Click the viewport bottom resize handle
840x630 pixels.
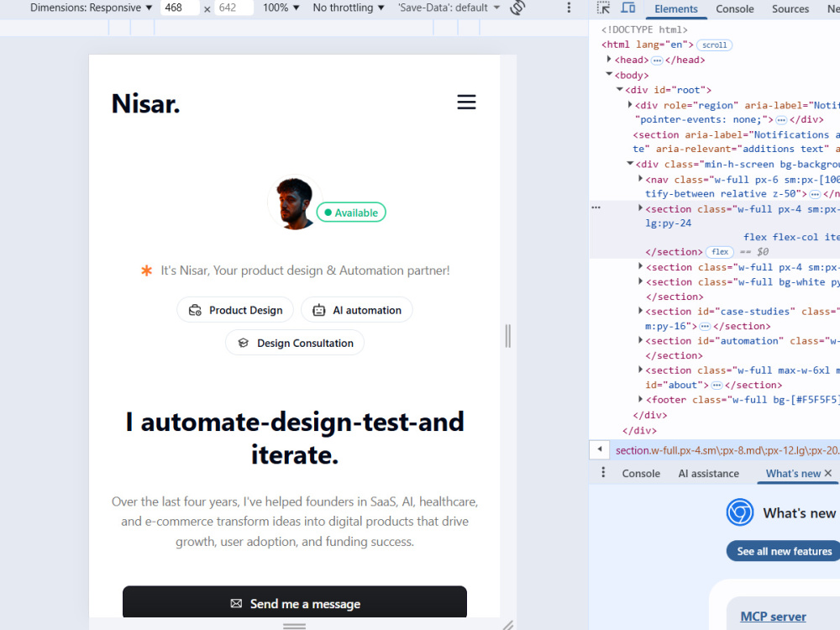point(294,625)
